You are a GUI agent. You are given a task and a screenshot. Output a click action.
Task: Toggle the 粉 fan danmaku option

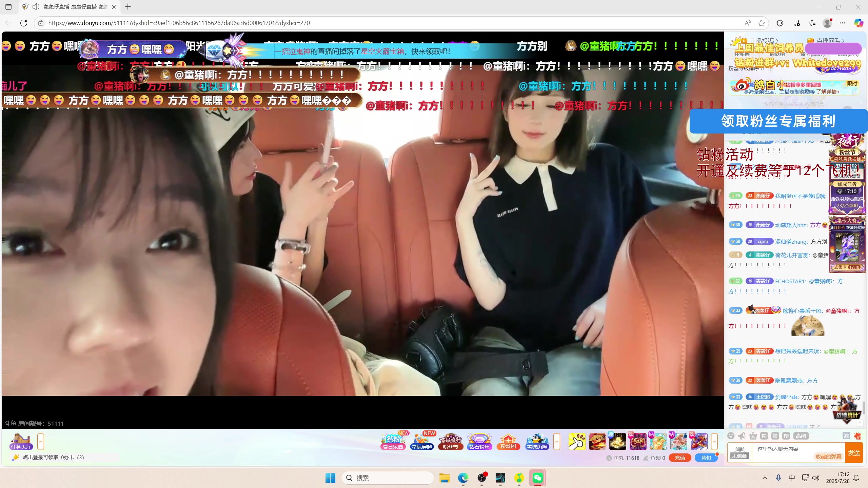764,436
